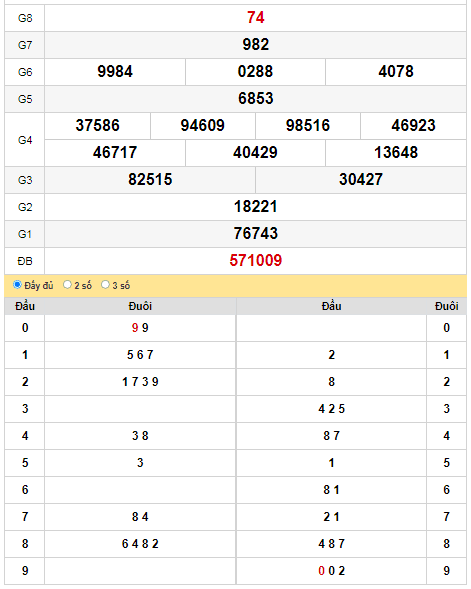Image resolution: width=471 pixels, height=589 pixels.
Task: Click G4 number 40429
Action: (255, 153)
